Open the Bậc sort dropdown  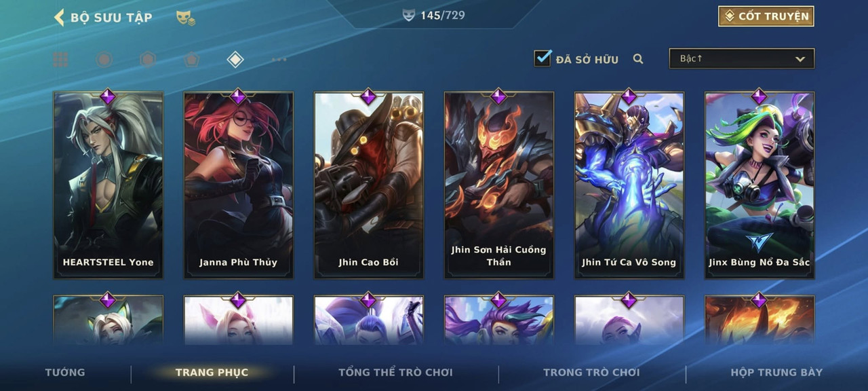pyautogui.click(x=742, y=58)
